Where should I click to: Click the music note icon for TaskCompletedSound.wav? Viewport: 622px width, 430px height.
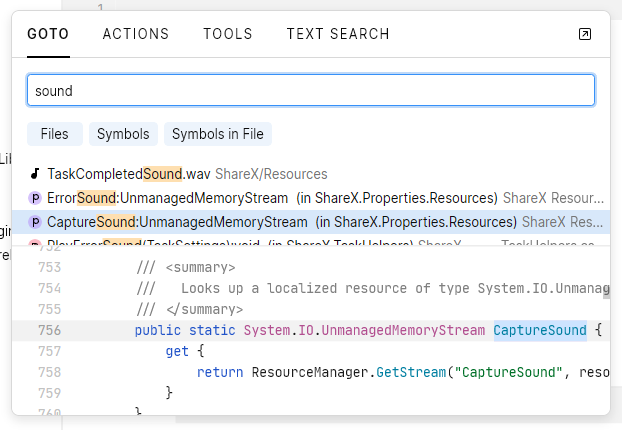point(35,174)
